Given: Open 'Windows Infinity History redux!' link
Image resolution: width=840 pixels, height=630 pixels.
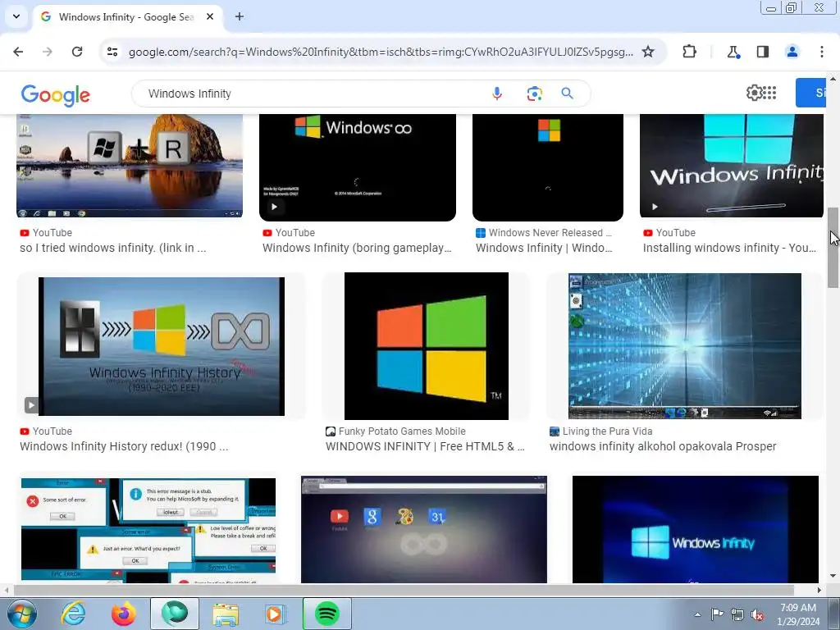Looking at the screenshot, I should pyautogui.click(x=124, y=446).
